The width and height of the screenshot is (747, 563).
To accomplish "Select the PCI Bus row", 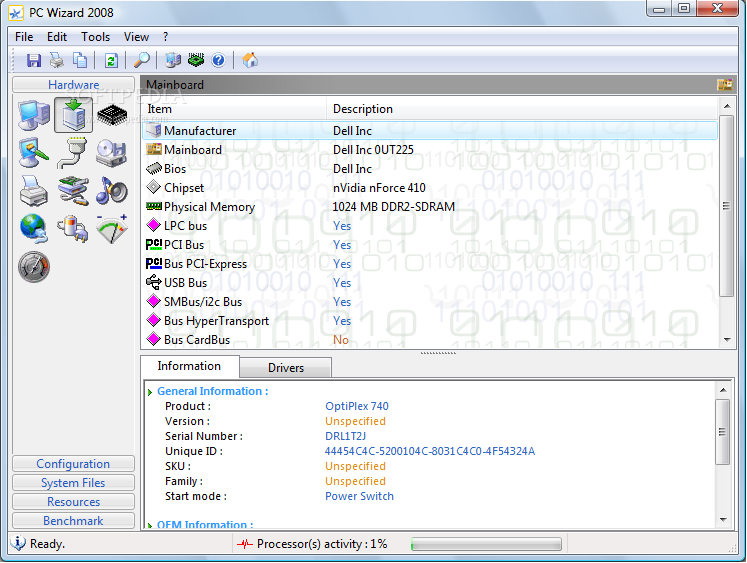I will pos(430,245).
